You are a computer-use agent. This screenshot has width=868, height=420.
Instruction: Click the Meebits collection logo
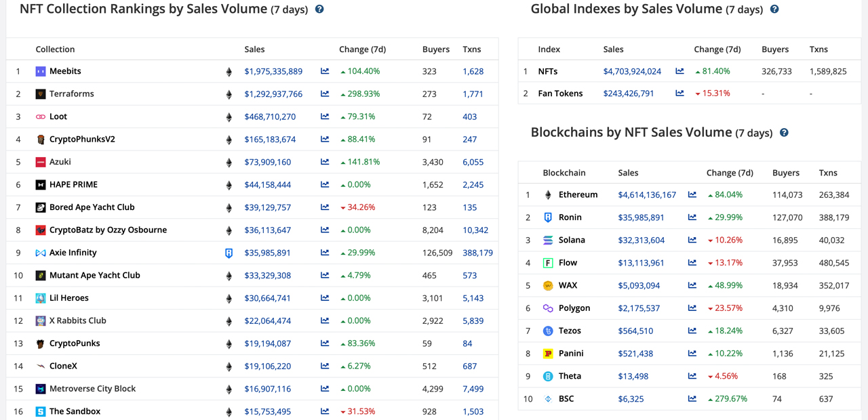[41, 70]
